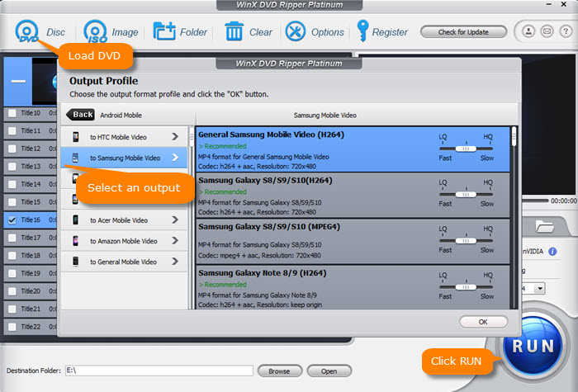This screenshot has height=392, width=578.
Task: Choose Samsung Galaxy Note 8/9 (H264) profile
Action: [x=353, y=287]
